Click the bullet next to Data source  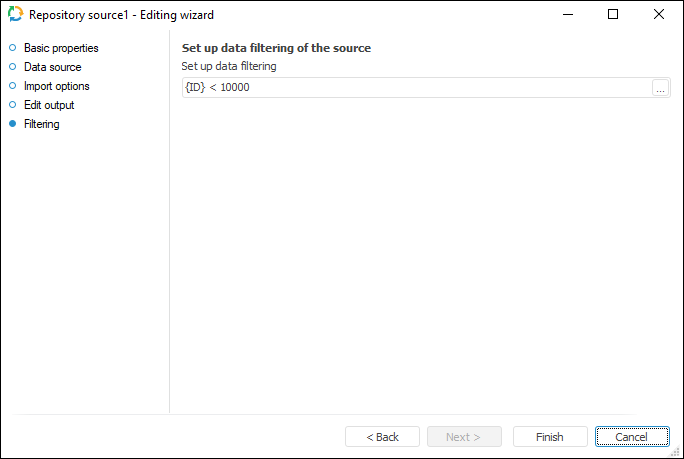[x=12, y=67]
